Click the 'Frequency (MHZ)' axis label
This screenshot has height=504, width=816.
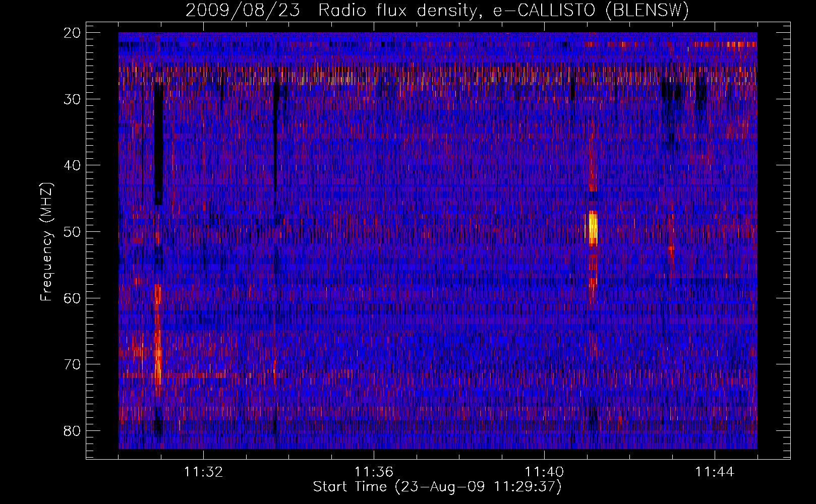coord(47,242)
